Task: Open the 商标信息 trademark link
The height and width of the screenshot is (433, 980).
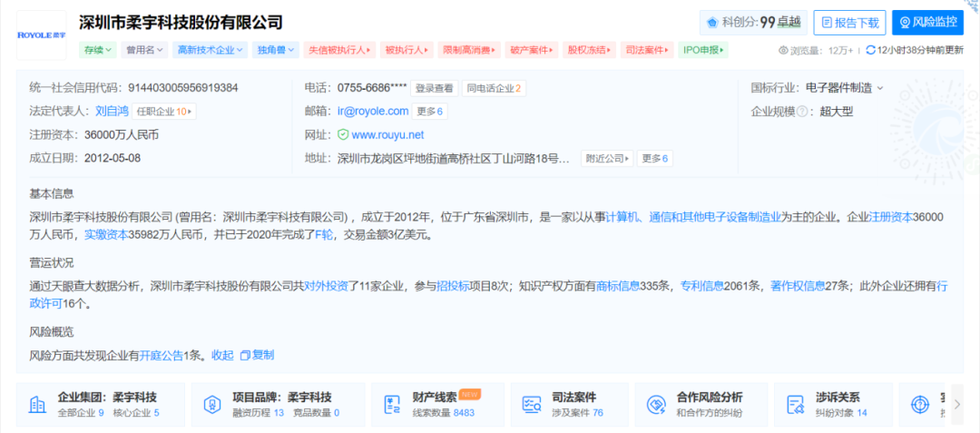Action: click(618, 286)
